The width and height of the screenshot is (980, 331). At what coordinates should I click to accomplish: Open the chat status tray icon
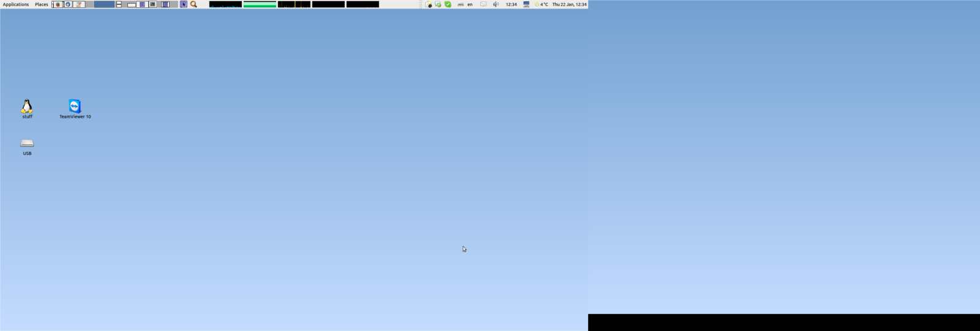pyautogui.click(x=438, y=4)
